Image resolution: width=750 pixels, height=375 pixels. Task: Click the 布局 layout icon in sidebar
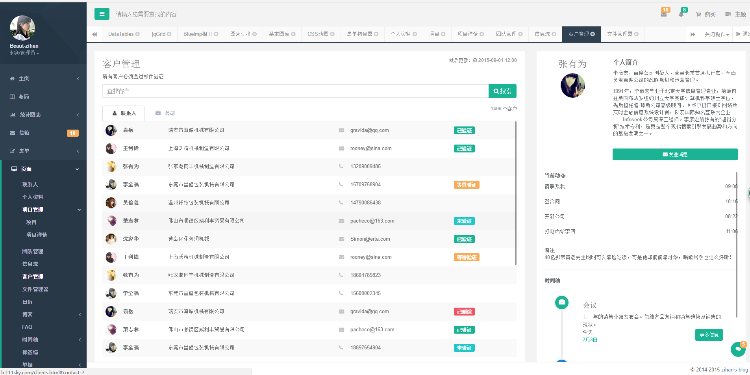(13, 97)
